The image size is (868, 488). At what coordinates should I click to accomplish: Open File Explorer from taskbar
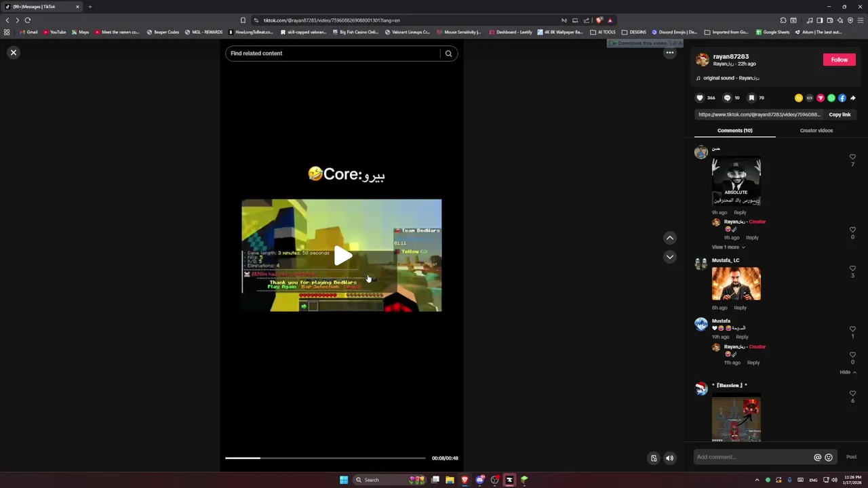click(x=450, y=480)
